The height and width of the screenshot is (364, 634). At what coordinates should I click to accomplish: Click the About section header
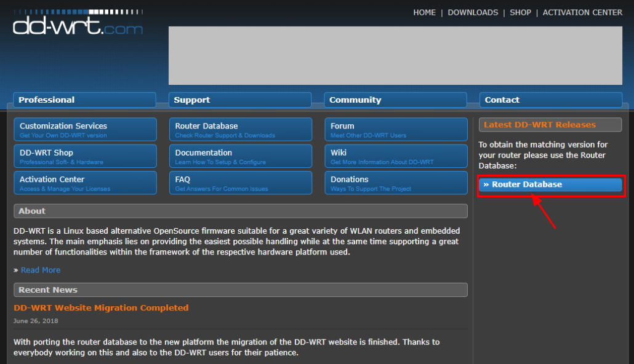[x=241, y=211]
